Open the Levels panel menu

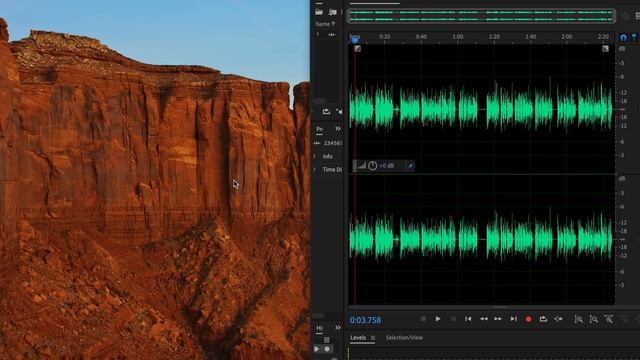coord(373,338)
